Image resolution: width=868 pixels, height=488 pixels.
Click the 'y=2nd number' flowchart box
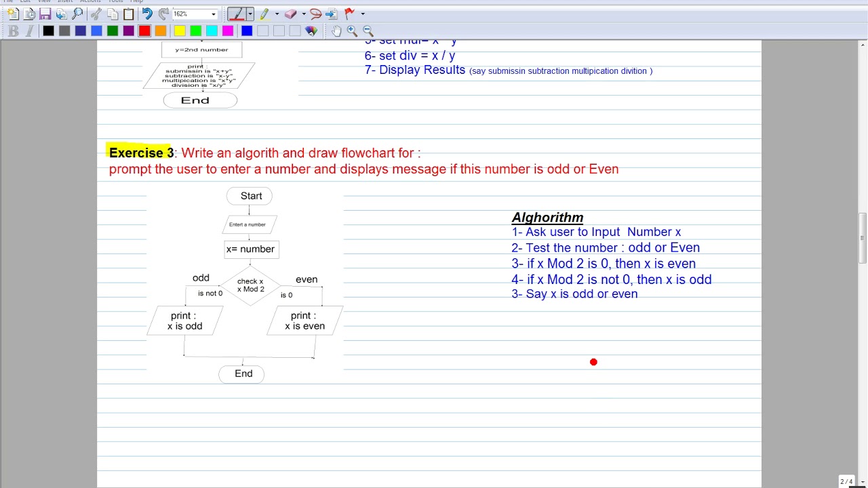[x=201, y=49]
